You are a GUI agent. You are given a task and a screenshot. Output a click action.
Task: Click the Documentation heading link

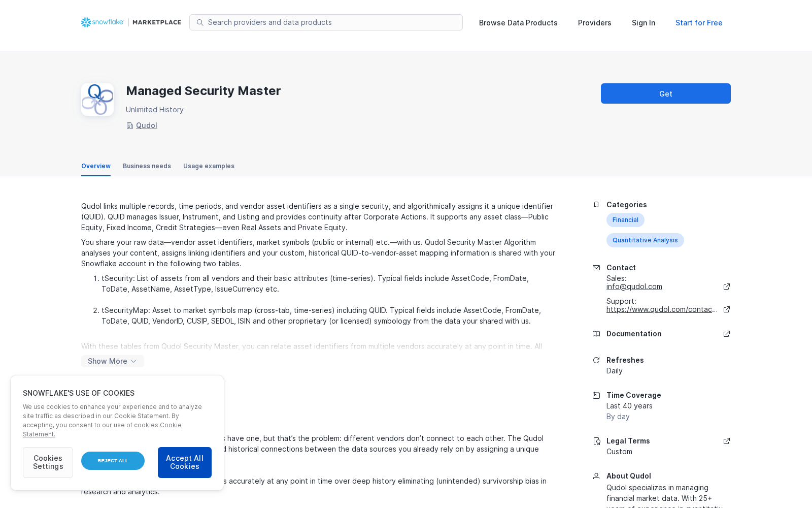(634, 334)
